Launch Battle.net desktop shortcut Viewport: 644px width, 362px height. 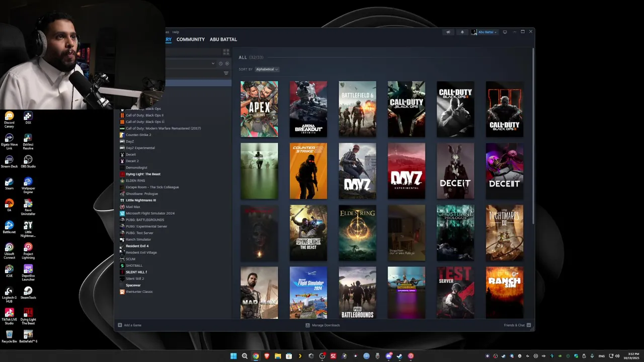coord(9,227)
